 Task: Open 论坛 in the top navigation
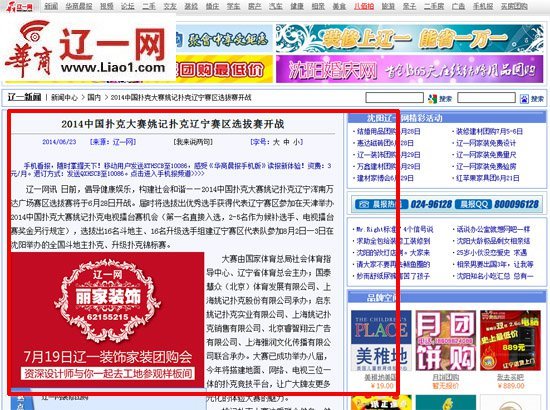pyautogui.click(x=128, y=6)
